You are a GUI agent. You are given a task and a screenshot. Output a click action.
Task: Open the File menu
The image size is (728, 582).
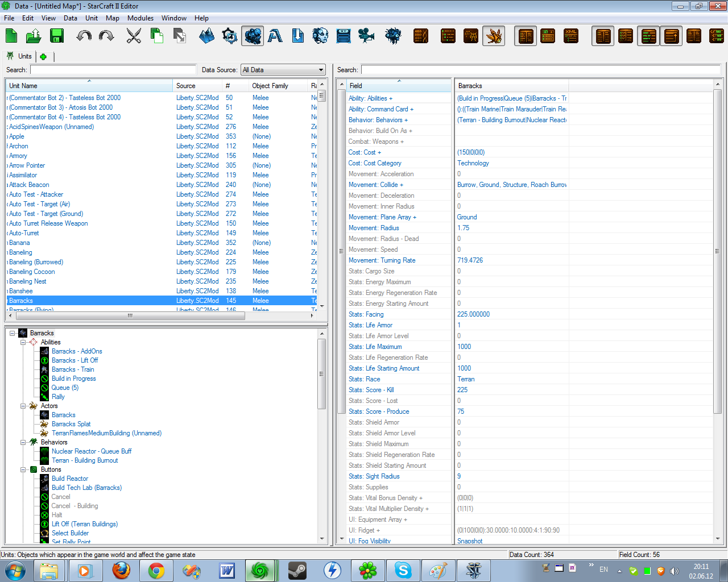coord(9,18)
